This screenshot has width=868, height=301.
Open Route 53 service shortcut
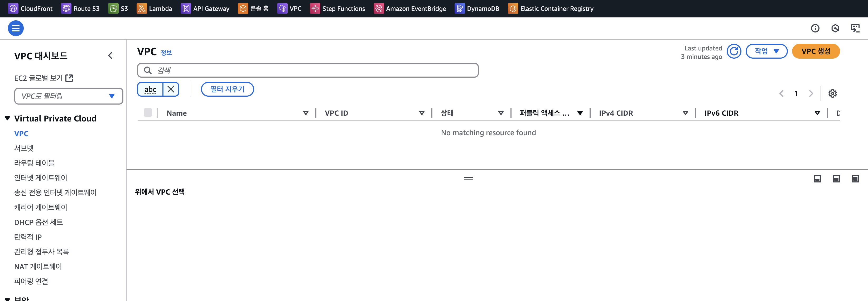coord(80,8)
